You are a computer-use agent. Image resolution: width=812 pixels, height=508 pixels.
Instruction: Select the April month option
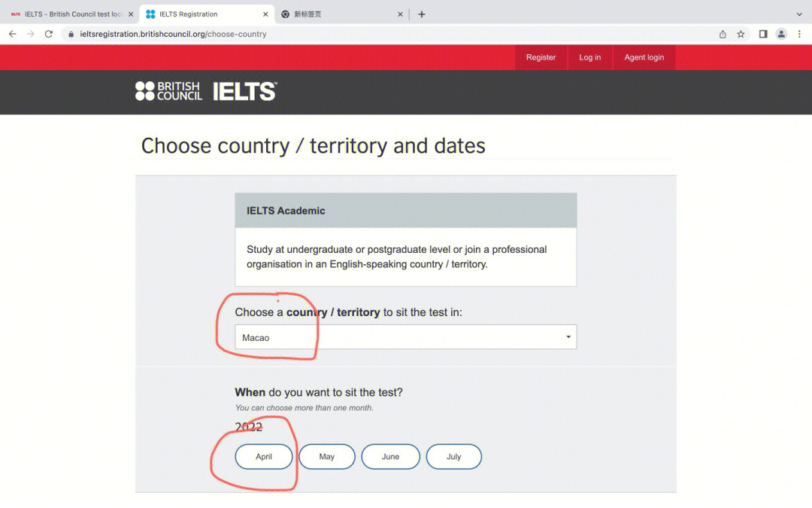(264, 457)
